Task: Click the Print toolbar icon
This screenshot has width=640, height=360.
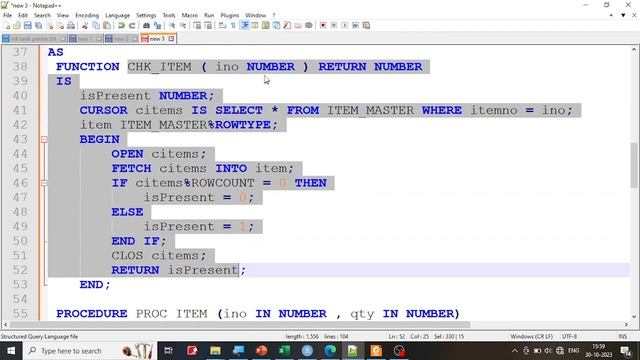Action: (71, 25)
